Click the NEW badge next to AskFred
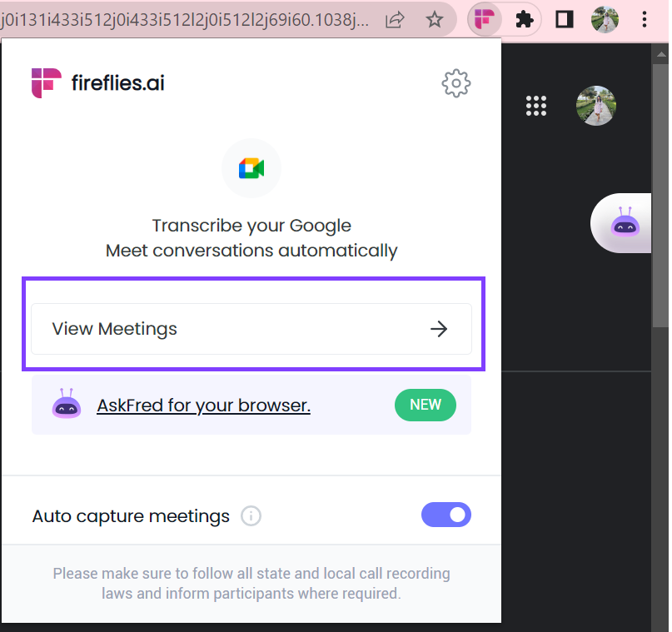672x632 pixels. click(425, 405)
